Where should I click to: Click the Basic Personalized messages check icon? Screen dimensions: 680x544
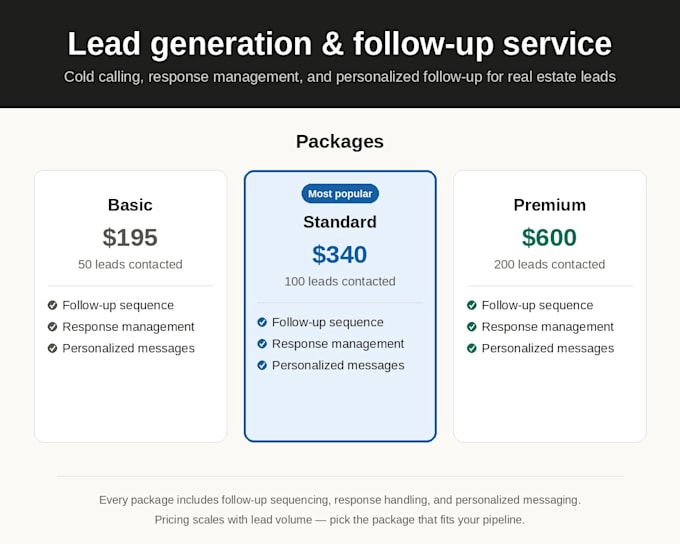tap(52, 348)
